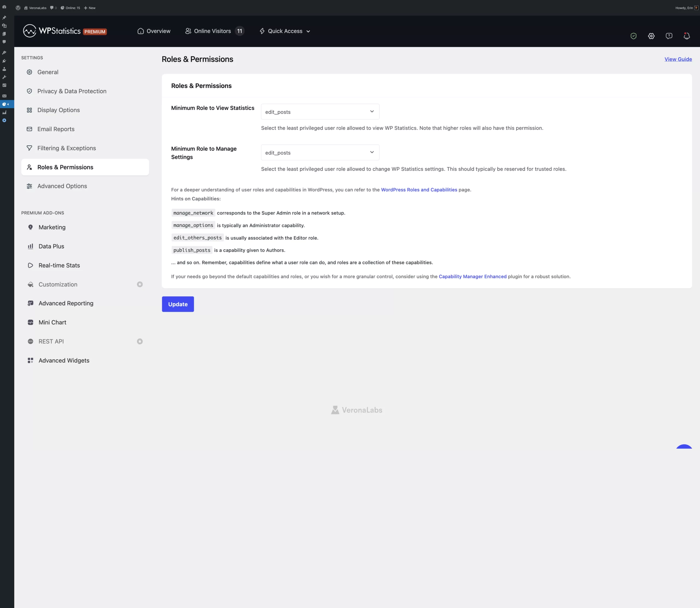Viewport: 700px width, 608px height.
Task: Click the Online Visitors count badge 11
Action: click(240, 31)
